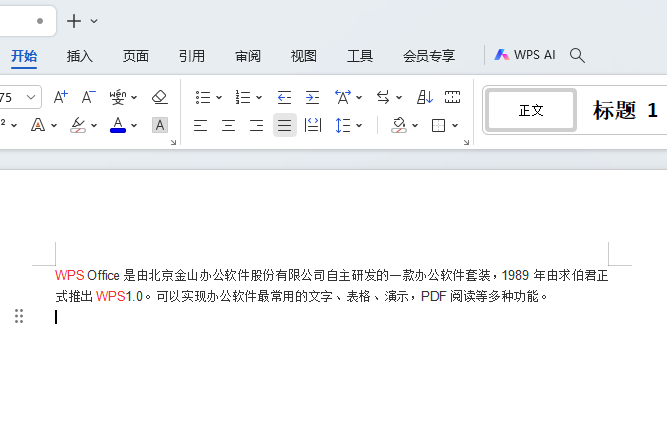The width and height of the screenshot is (667, 443).
Task: Open the font size dropdown
Action: (31, 97)
